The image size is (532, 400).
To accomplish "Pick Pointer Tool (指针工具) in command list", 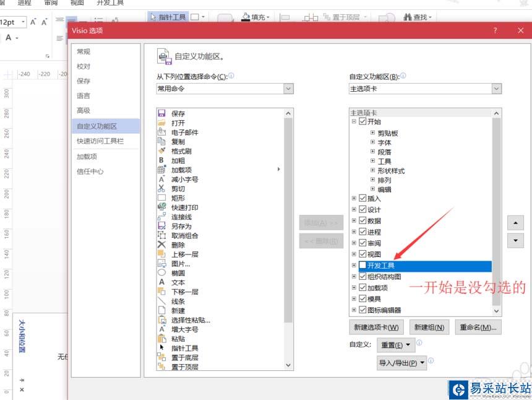I will (184, 349).
